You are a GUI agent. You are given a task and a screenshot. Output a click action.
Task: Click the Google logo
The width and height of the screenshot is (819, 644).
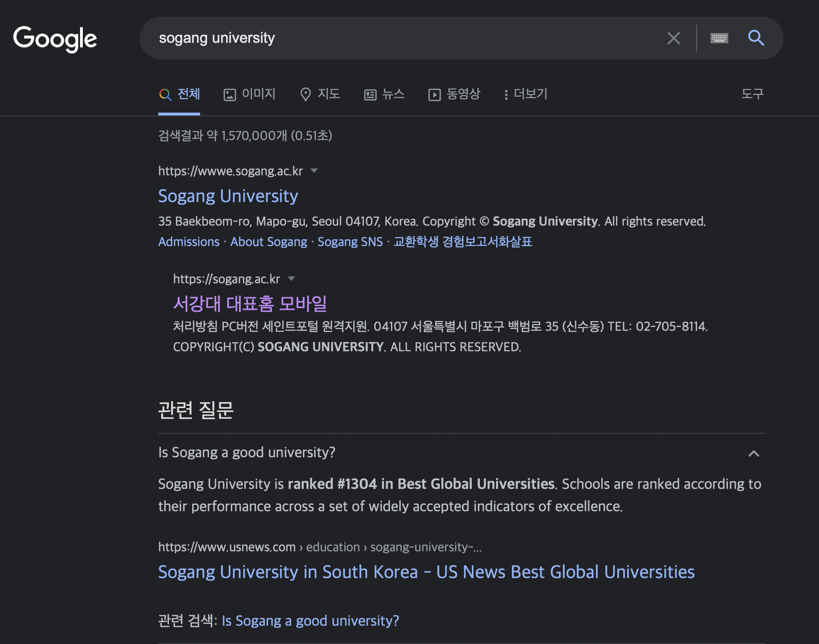coord(55,39)
